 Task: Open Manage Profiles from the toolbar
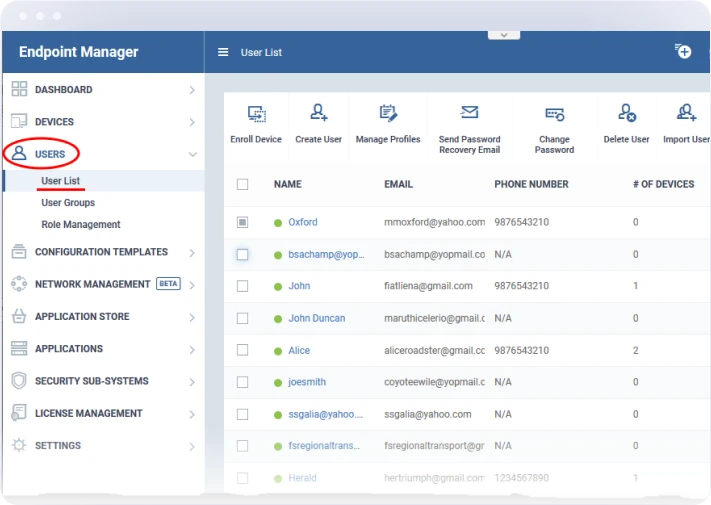pyautogui.click(x=388, y=113)
